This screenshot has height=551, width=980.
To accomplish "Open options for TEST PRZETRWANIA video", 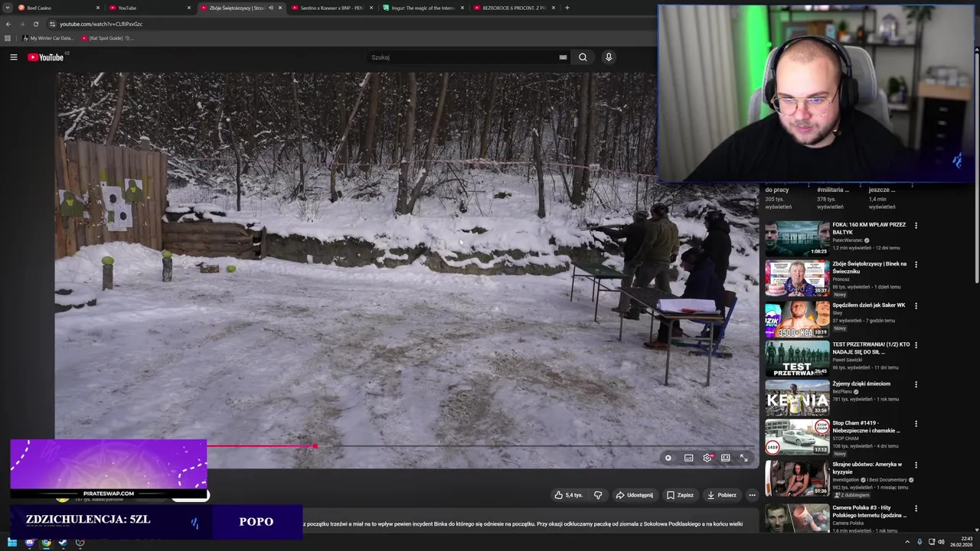I will (916, 345).
